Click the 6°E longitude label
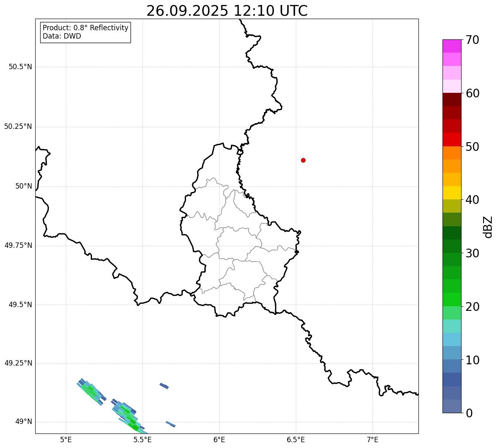This screenshot has width=498, height=448. (219, 439)
